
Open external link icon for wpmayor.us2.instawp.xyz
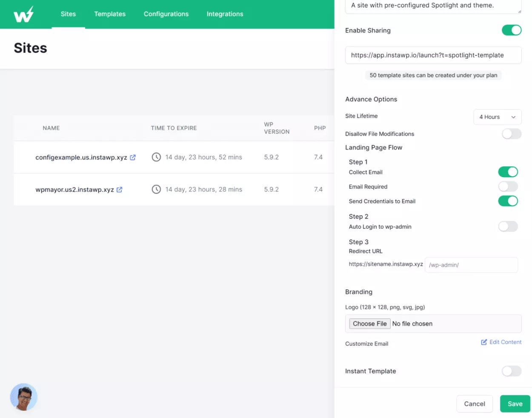pyautogui.click(x=120, y=190)
